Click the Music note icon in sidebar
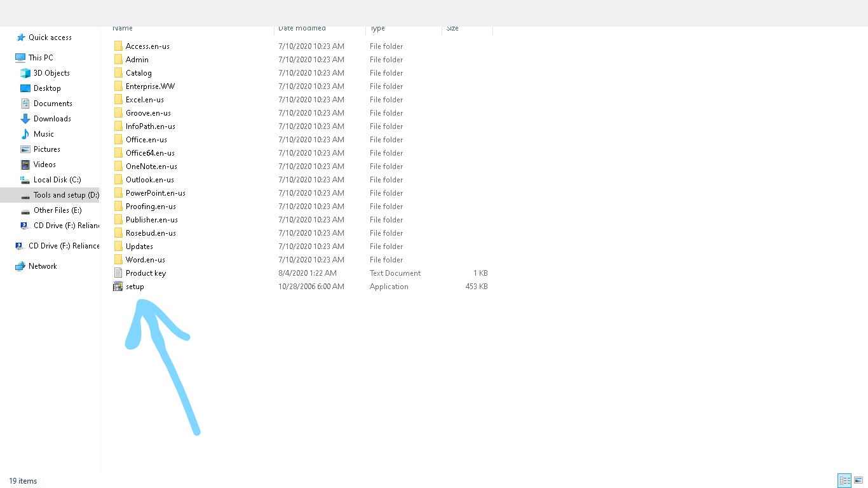The image size is (868, 488). tap(25, 134)
